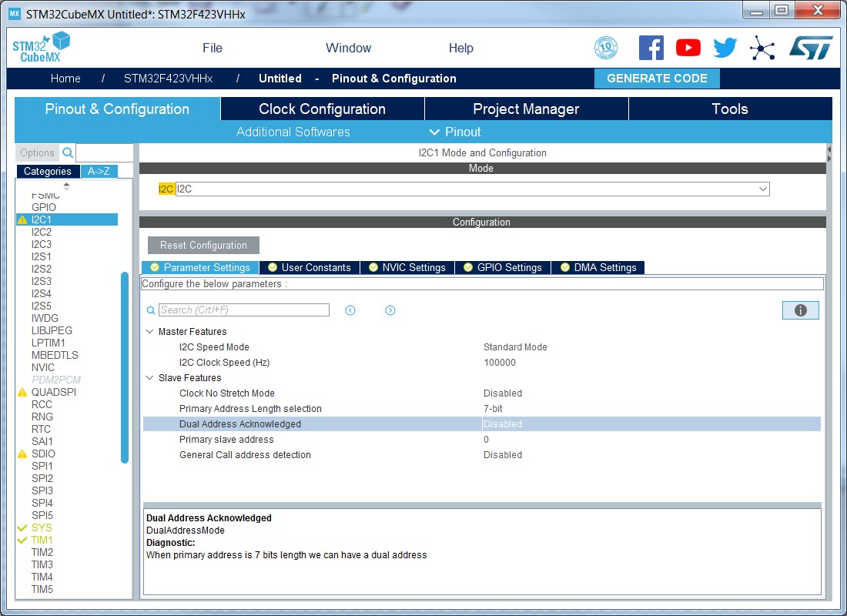
Task: Select RCC in the peripheral list
Action: (x=42, y=405)
